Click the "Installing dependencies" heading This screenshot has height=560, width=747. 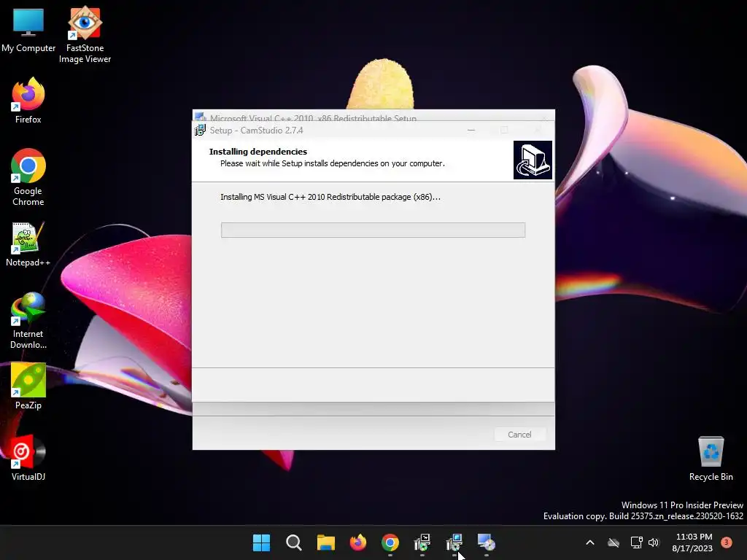click(x=258, y=152)
